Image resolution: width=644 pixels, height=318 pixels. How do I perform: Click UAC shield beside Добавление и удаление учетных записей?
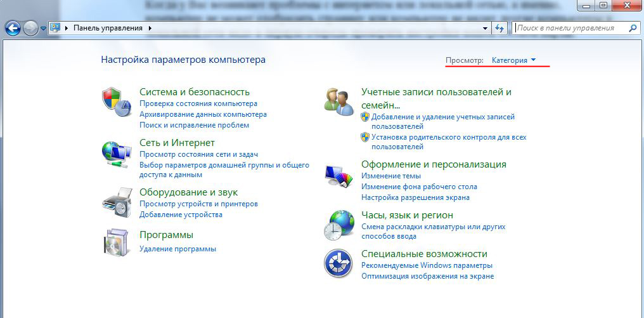(365, 117)
